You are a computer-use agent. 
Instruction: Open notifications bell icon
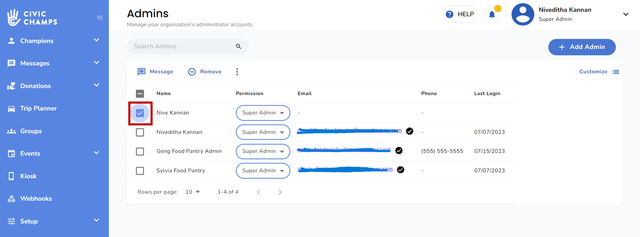pos(492,15)
